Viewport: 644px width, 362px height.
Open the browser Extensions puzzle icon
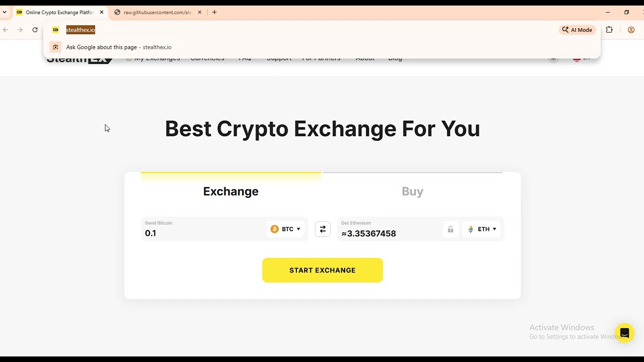(609, 30)
